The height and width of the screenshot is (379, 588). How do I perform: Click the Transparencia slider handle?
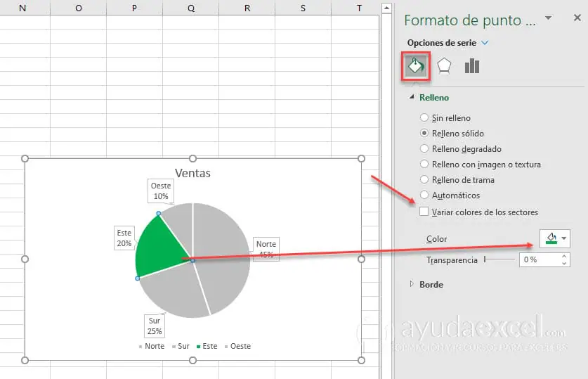pos(485,259)
